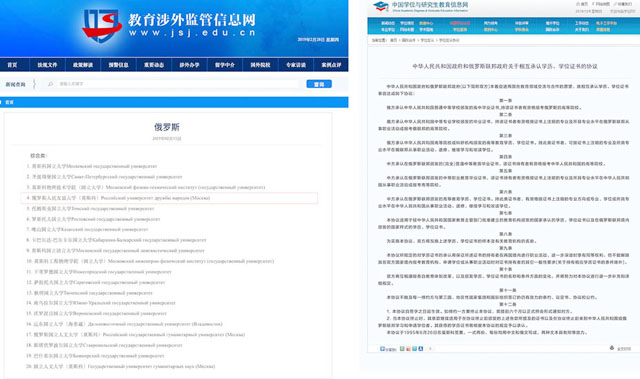
Task: Click the printer icon at the bottom right
Action: pos(612,348)
